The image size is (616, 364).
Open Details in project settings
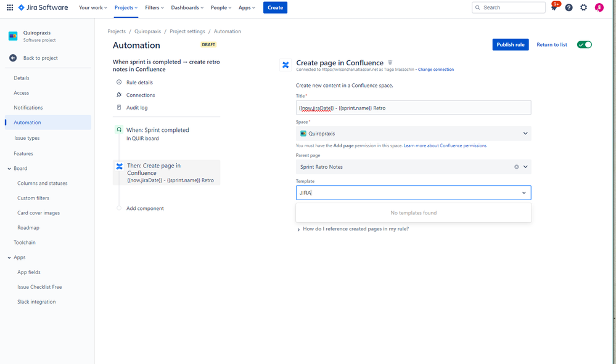[x=21, y=78]
